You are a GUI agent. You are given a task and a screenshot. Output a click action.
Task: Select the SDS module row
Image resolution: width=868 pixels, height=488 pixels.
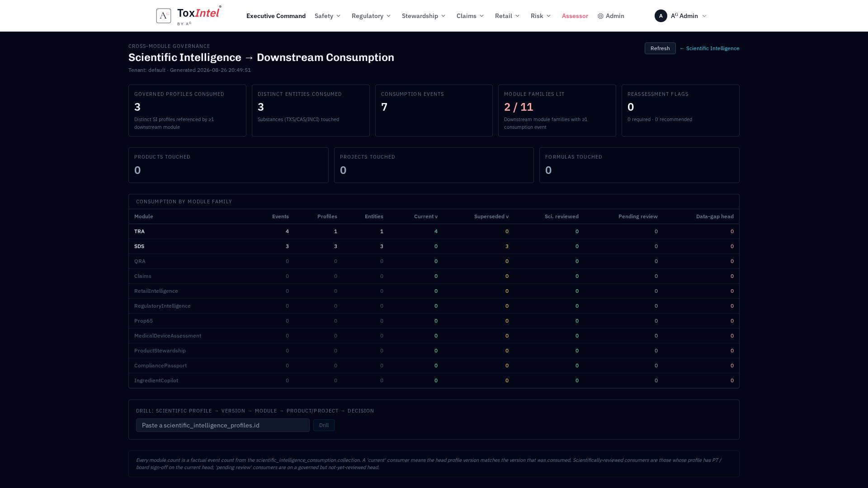coord(434,246)
